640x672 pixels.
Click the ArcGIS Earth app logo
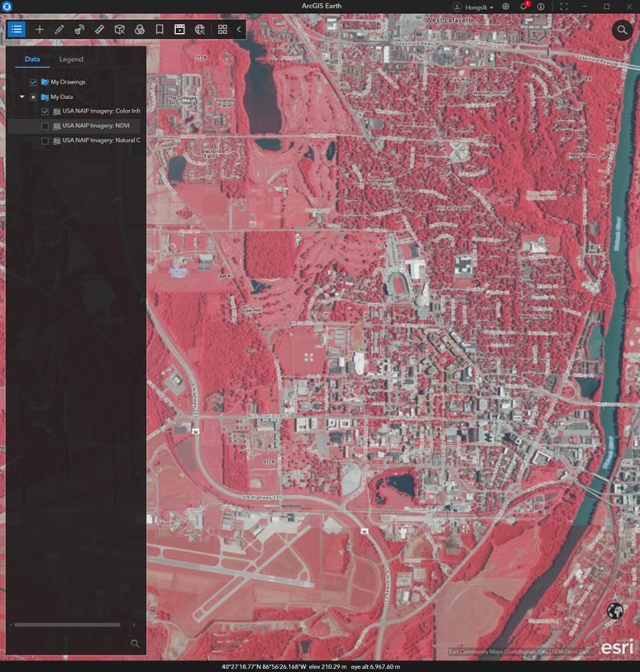click(7, 6)
